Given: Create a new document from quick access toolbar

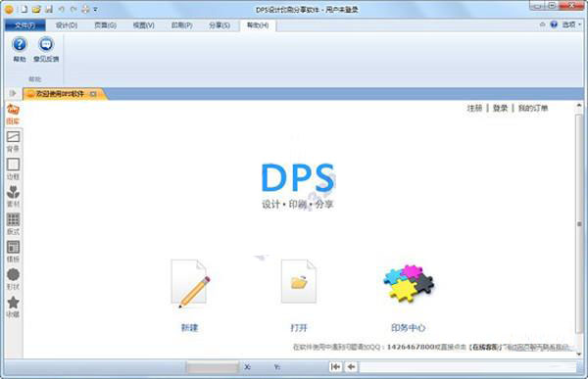Looking at the screenshot, I should 24,10.
